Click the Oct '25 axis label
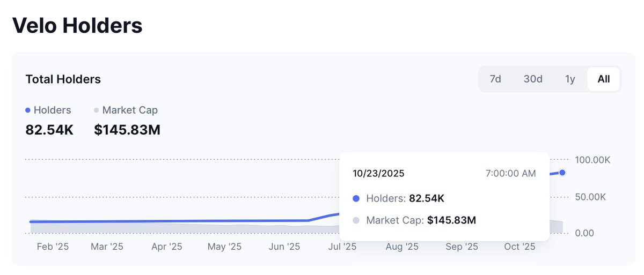The height and width of the screenshot is (275, 644). tap(520, 247)
